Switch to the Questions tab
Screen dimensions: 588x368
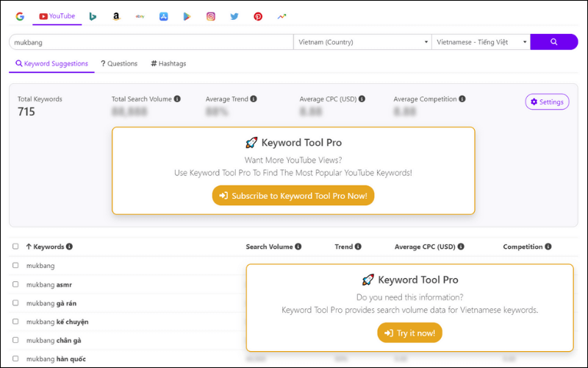coord(119,64)
